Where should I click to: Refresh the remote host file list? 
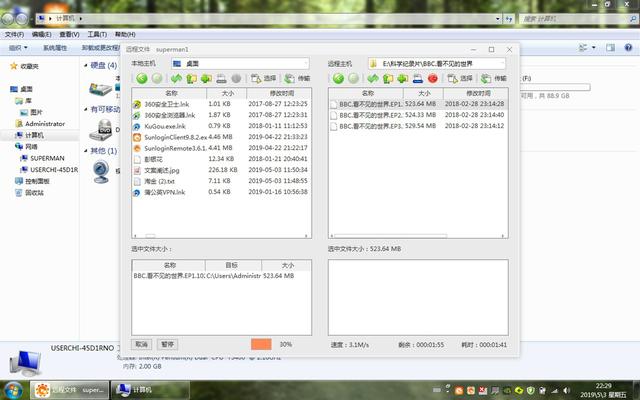pyautogui.click(x=373, y=78)
